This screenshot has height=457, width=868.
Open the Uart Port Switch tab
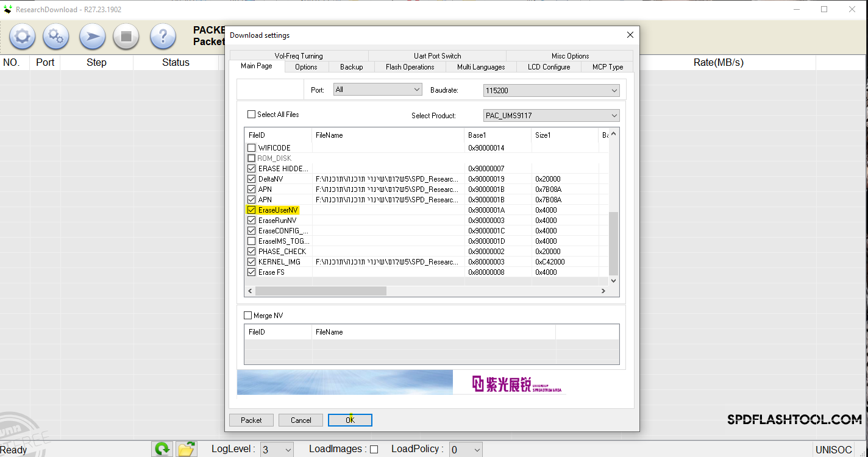pyautogui.click(x=438, y=56)
